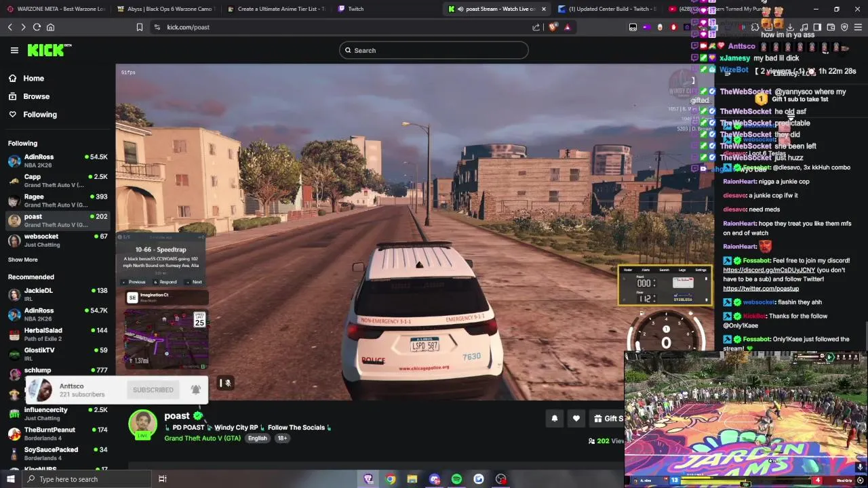Go back with the browser back arrow
This screenshot has width=868, height=488.
[x=9, y=27]
